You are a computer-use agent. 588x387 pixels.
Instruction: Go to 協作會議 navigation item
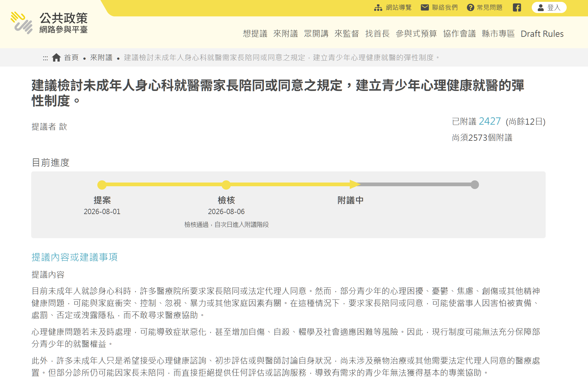point(459,34)
